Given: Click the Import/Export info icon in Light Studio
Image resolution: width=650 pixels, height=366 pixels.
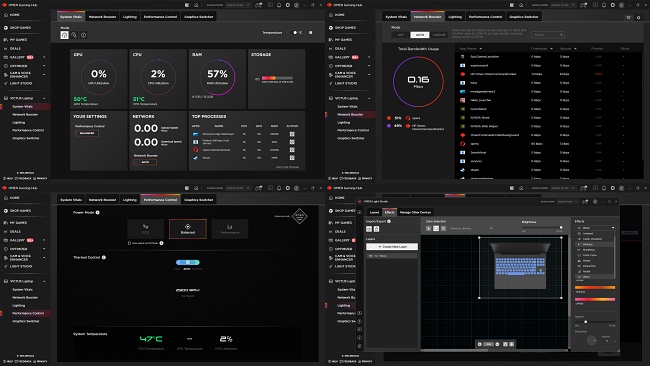Looking at the screenshot, I should [x=389, y=221].
